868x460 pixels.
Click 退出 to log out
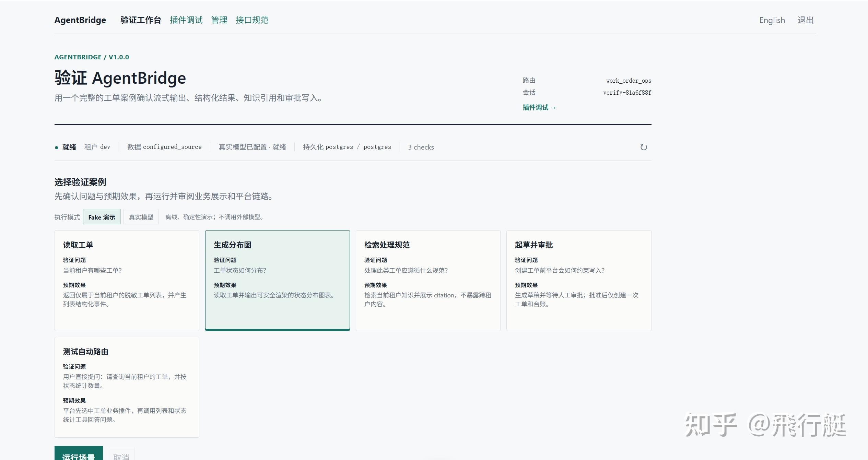pos(806,20)
